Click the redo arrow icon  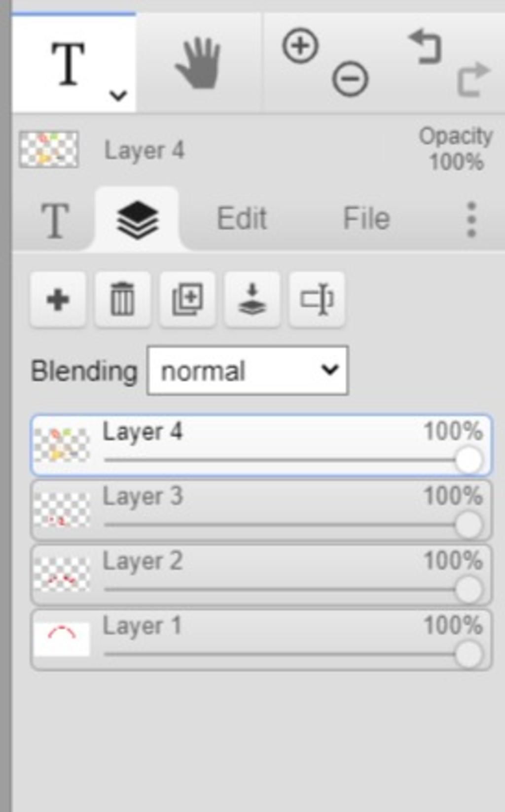coord(473,79)
